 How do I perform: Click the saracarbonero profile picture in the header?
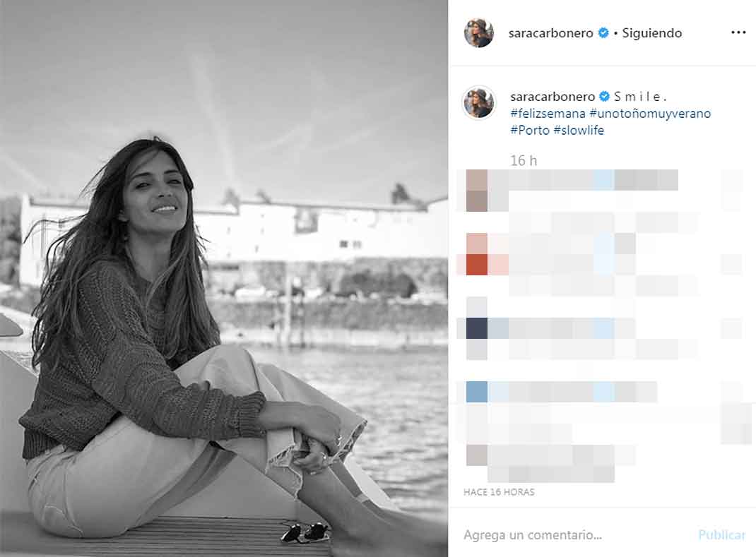tap(479, 32)
